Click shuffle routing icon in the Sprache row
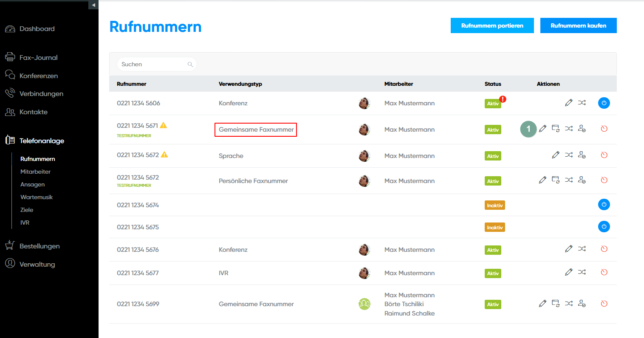Image resolution: width=644 pixels, height=338 pixels. click(569, 155)
